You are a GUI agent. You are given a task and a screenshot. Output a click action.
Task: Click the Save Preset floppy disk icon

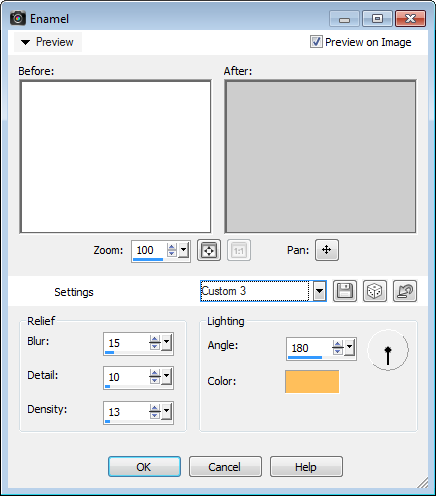click(x=345, y=291)
